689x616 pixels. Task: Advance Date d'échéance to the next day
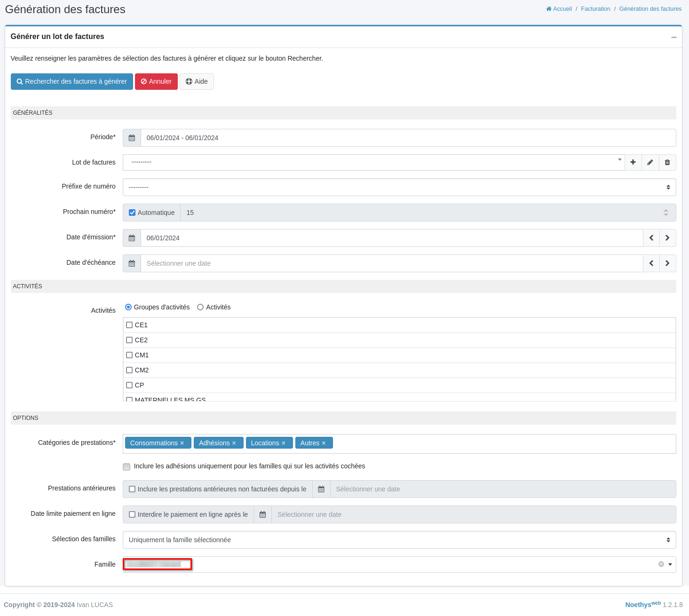click(x=667, y=263)
